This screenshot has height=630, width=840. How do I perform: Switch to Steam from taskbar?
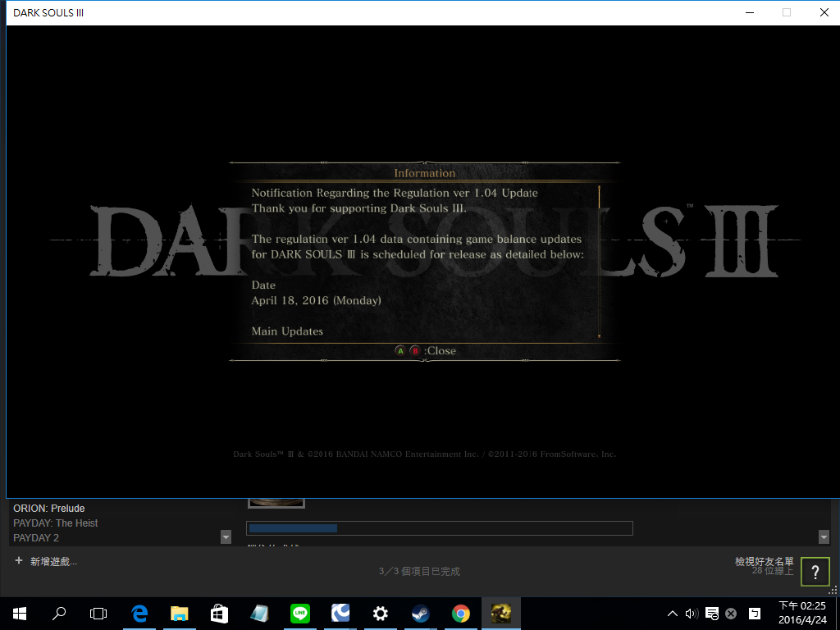421,614
